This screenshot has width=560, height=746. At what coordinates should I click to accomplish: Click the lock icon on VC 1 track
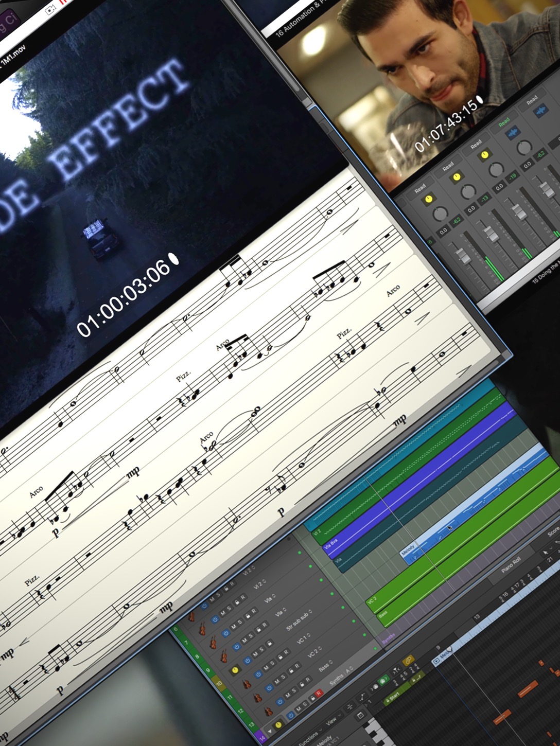280,657
